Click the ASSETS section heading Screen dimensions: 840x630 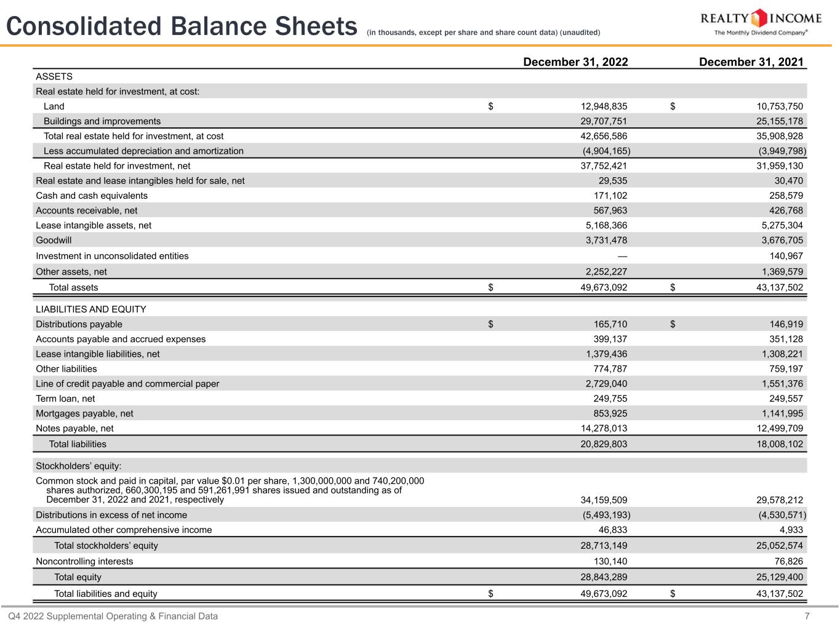[x=54, y=77]
